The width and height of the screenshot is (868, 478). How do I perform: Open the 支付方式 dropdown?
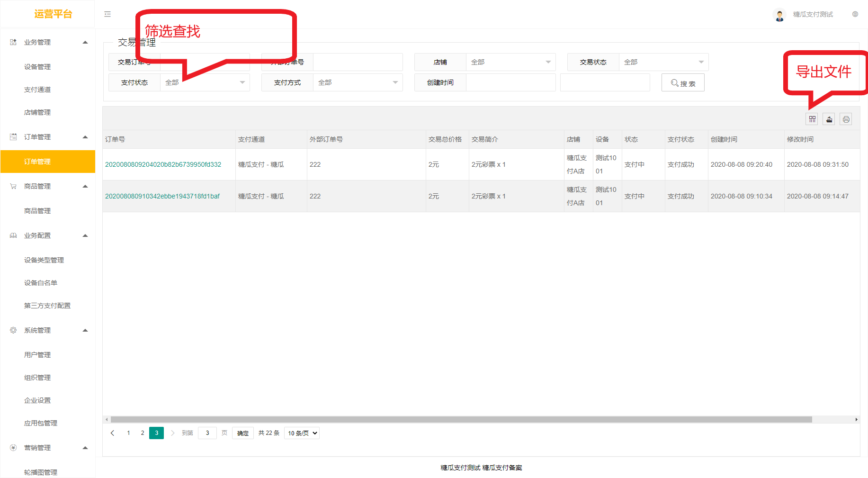pyautogui.click(x=357, y=82)
